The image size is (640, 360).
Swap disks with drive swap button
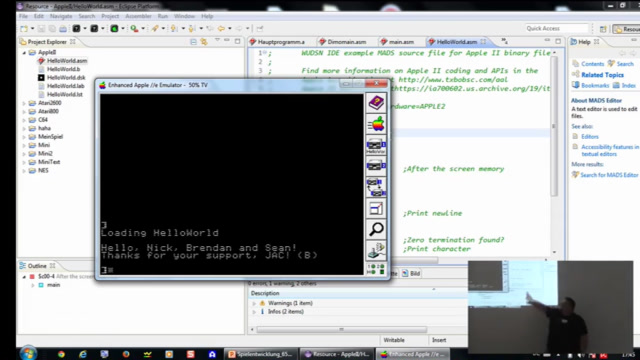[376, 187]
